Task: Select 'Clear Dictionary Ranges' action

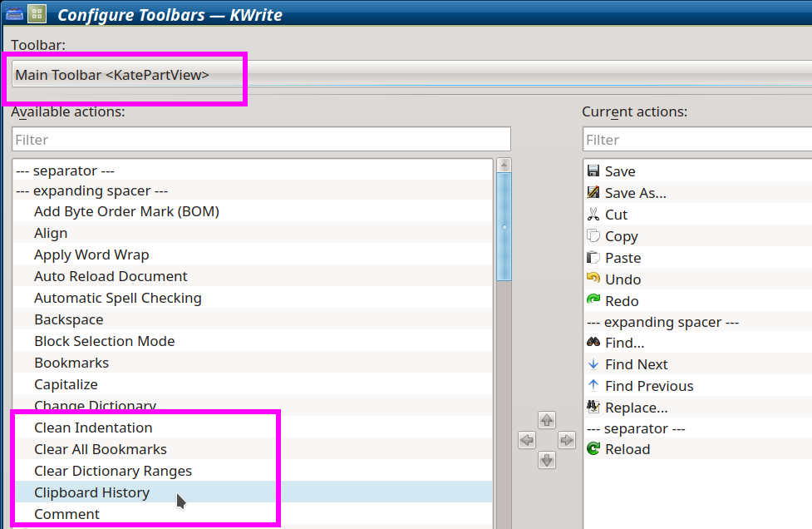Action: tap(253, 471)
